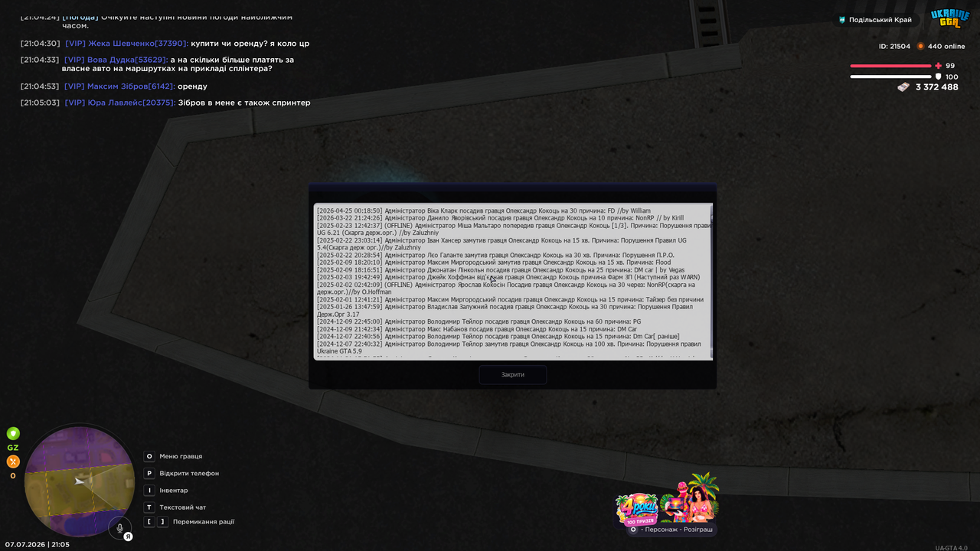
Task: Click the player arrow on the minimap
Action: pos(80,481)
